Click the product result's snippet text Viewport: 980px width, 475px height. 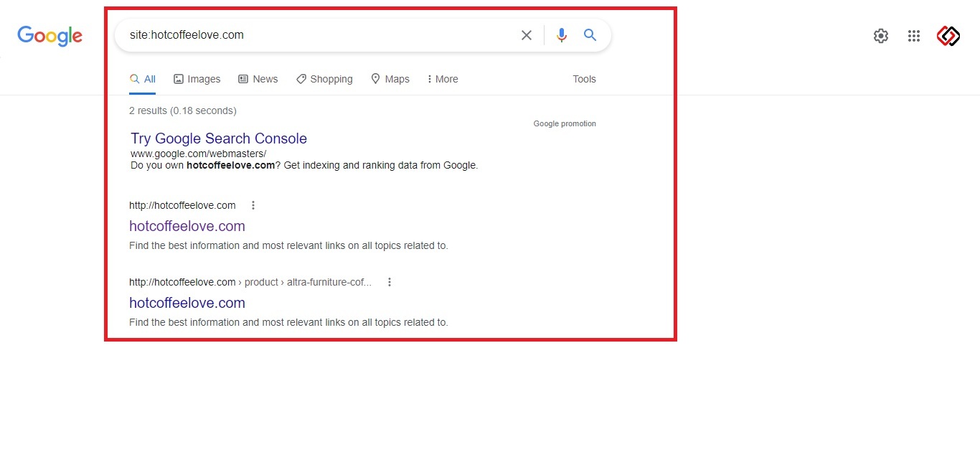pyautogui.click(x=288, y=322)
